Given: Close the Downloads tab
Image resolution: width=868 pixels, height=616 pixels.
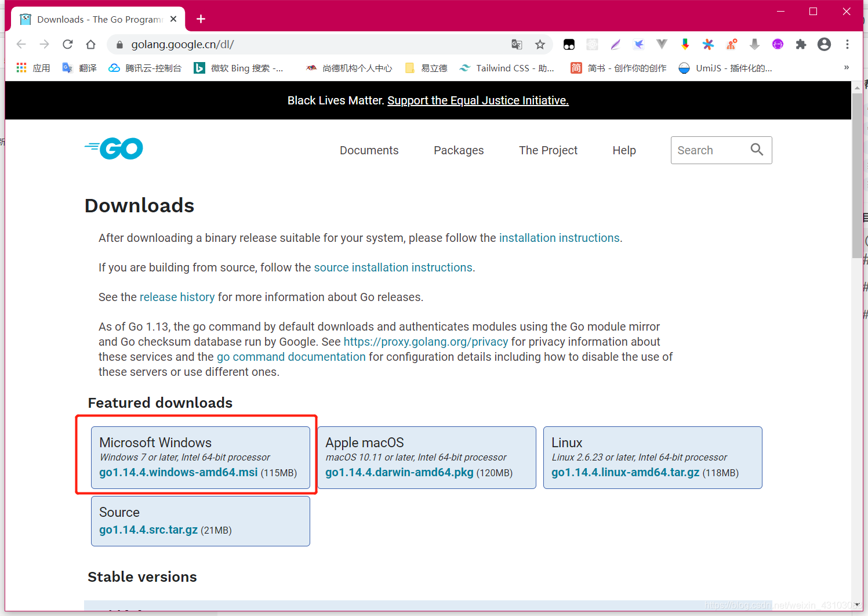Looking at the screenshot, I should coord(173,19).
